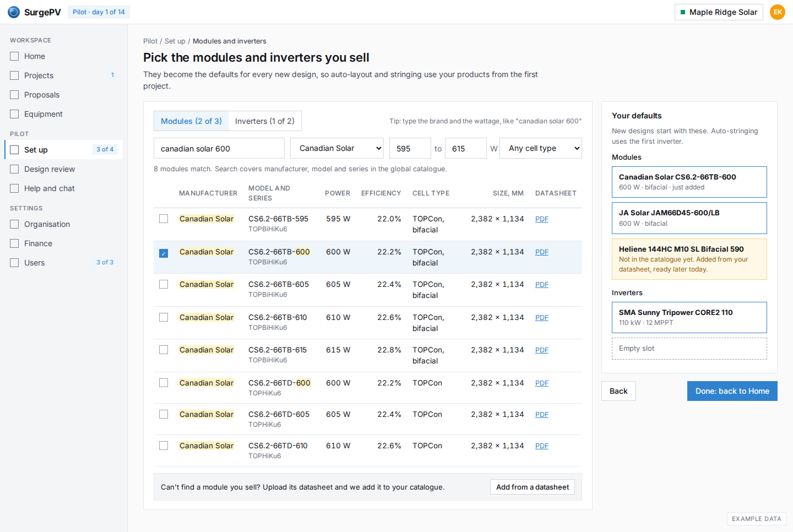This screenshot has height=532, width=793.
Task: Open Proposals in sidebar
Action: pyautogui.click(x=63, y=95)
